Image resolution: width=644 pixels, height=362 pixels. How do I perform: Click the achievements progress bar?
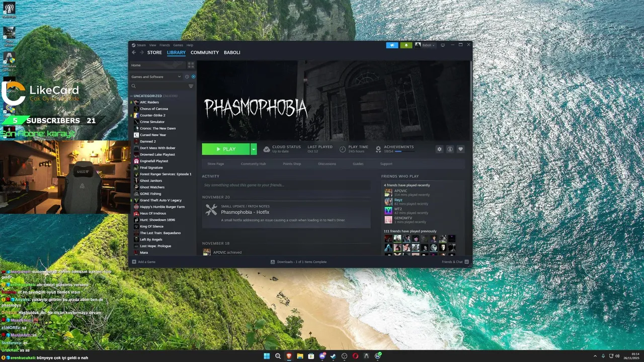click(x=405, y=151)
